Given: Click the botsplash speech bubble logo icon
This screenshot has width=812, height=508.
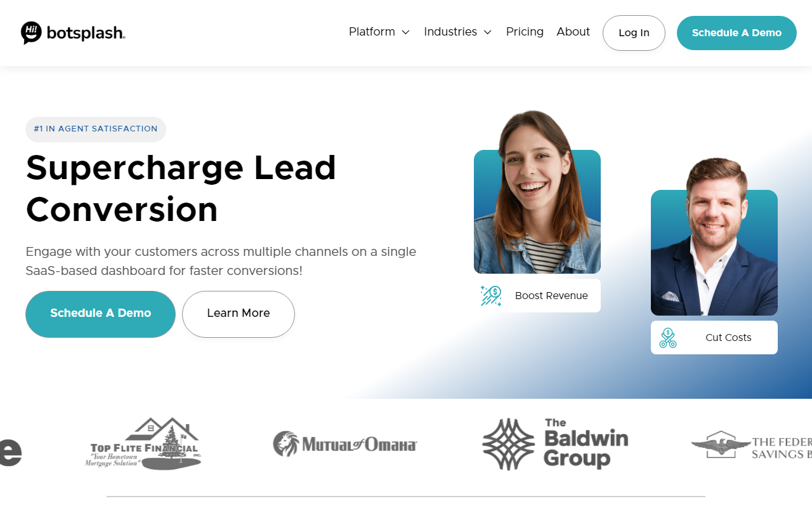Looking at the screenshot, I should tap(31, 32).
